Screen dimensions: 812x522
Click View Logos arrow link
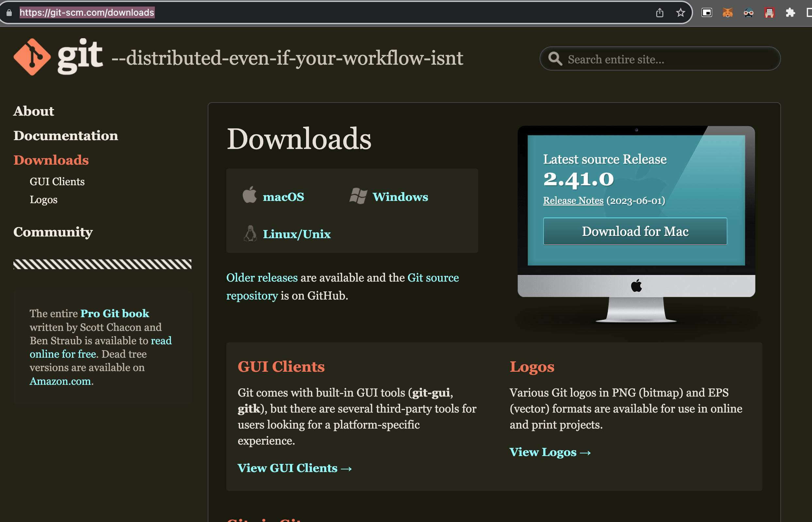(550, 452)
